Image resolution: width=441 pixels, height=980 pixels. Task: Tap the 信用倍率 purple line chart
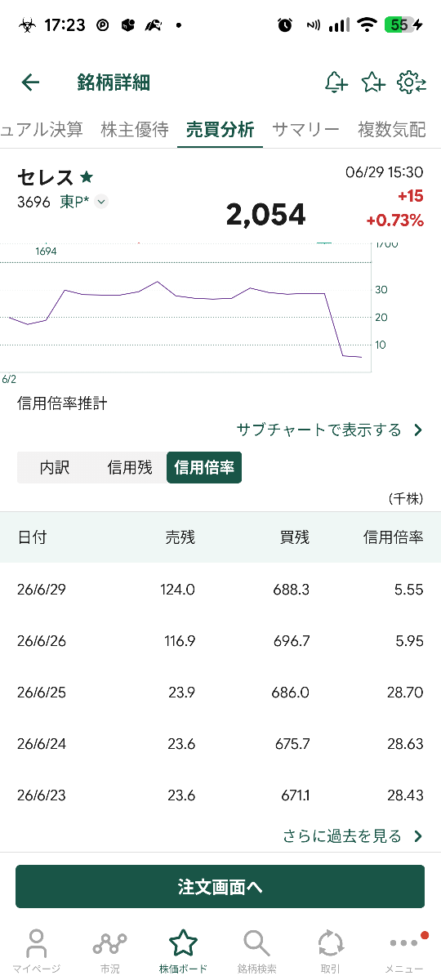[186, 318]
